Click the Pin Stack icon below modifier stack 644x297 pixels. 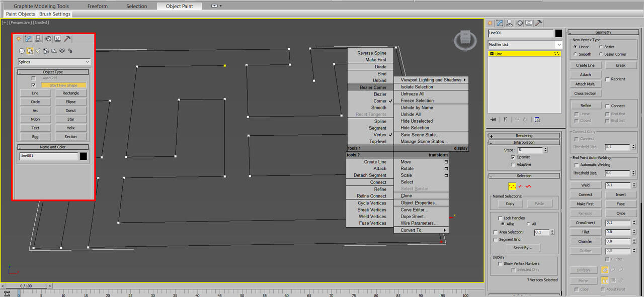click(x=493, y=120)
